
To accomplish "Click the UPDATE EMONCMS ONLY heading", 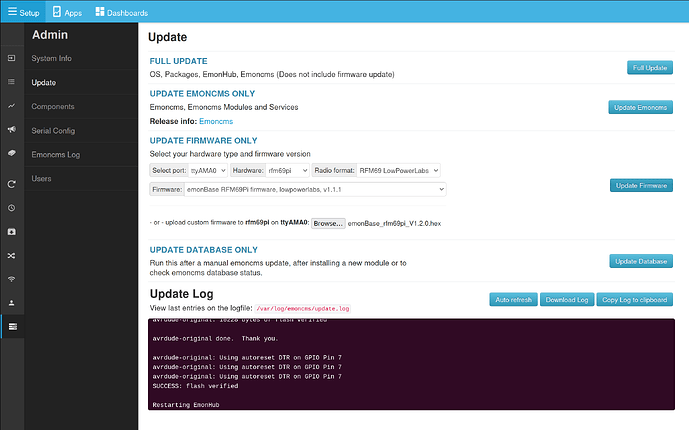I will [202, 94].
